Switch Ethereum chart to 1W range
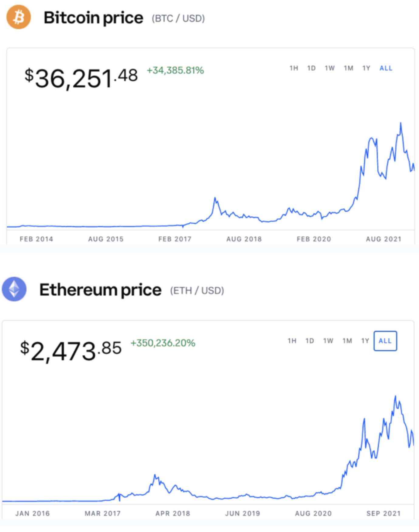 point(328,341)
